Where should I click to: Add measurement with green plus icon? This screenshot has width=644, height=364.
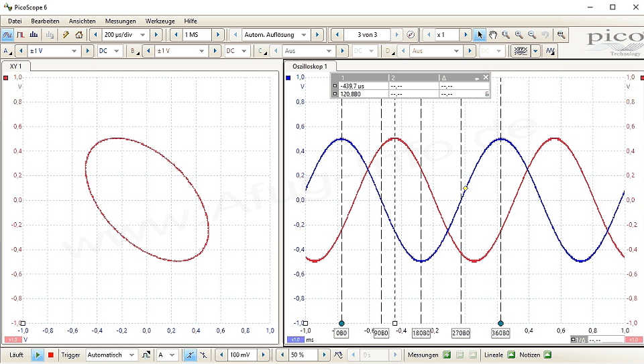pyautogui.click(x=447, y=355)
